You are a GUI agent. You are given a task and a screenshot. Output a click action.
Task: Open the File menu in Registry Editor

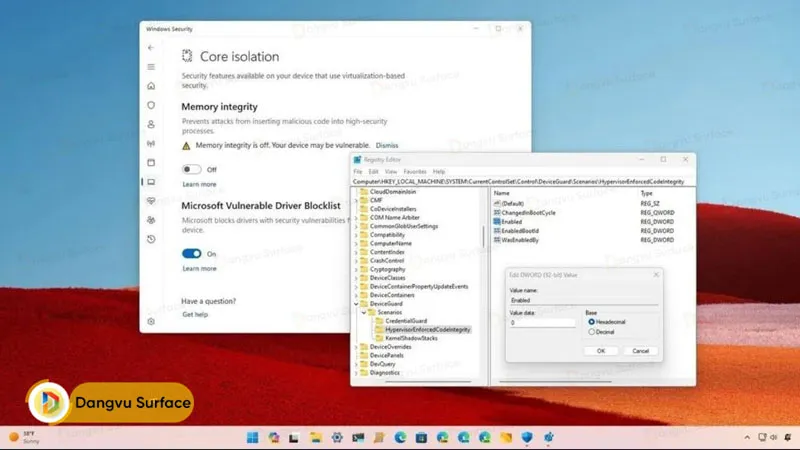click(x=358, y=171)
